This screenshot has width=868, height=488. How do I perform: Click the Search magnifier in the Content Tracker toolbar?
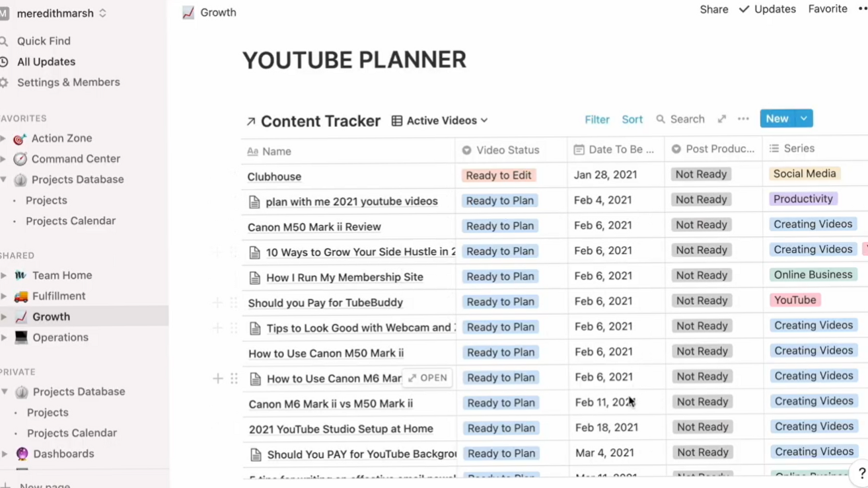pyautogui.click(x=661, y=119)
